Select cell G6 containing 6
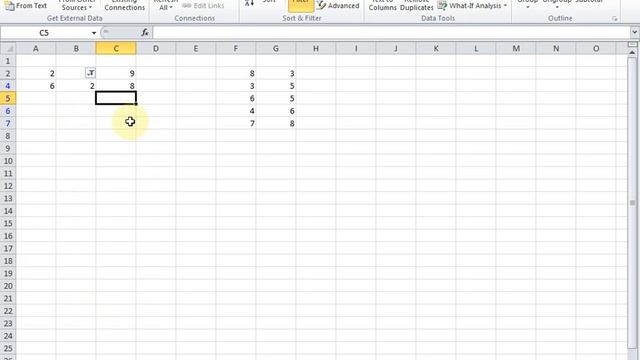 tap(276, 111)
